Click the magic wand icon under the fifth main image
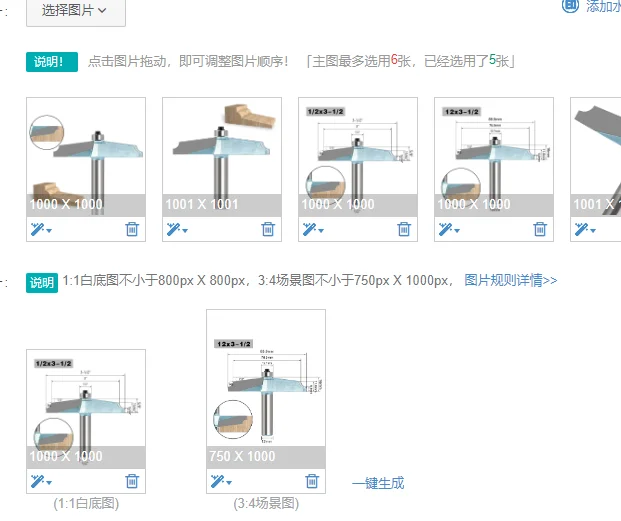 [581, 229]
